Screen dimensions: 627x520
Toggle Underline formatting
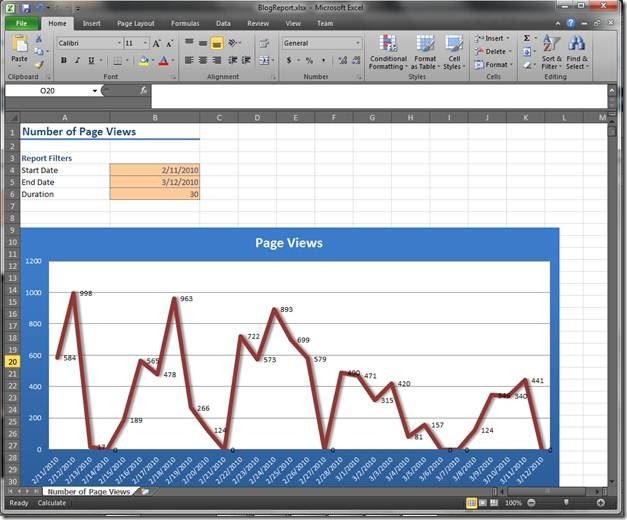tap(91, 60)
